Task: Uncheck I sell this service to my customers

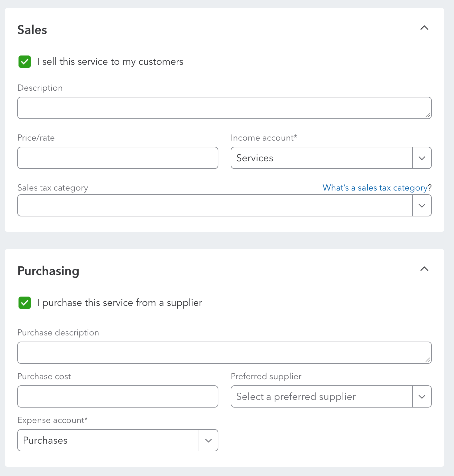Action: coord(25,62)
